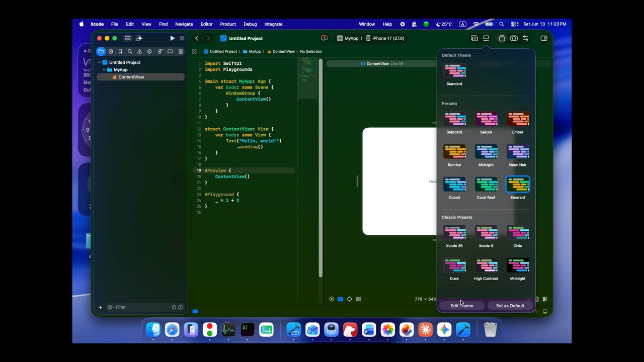Add a new file with plus button
Screen dimensions: 644x362
(x=100, y=307)
